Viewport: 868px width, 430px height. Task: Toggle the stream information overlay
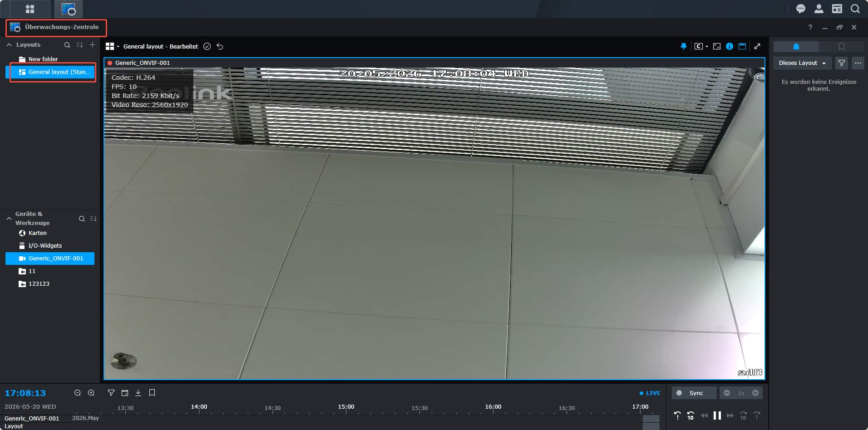pos(730,46)
